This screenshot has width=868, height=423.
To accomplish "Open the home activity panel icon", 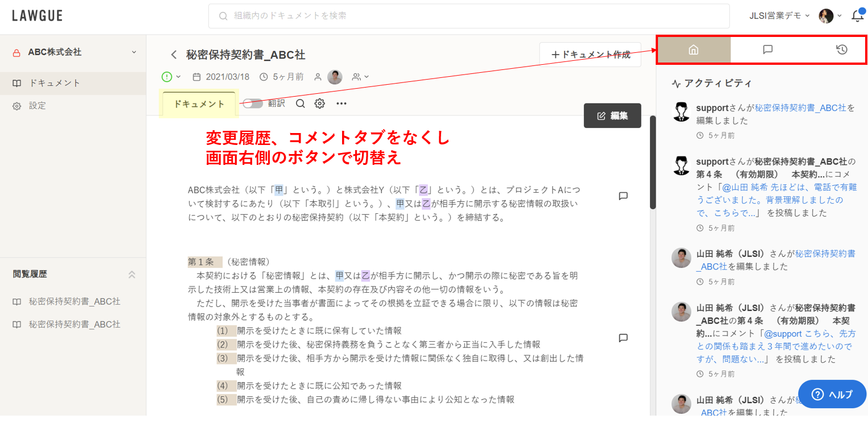I will 693,50.
